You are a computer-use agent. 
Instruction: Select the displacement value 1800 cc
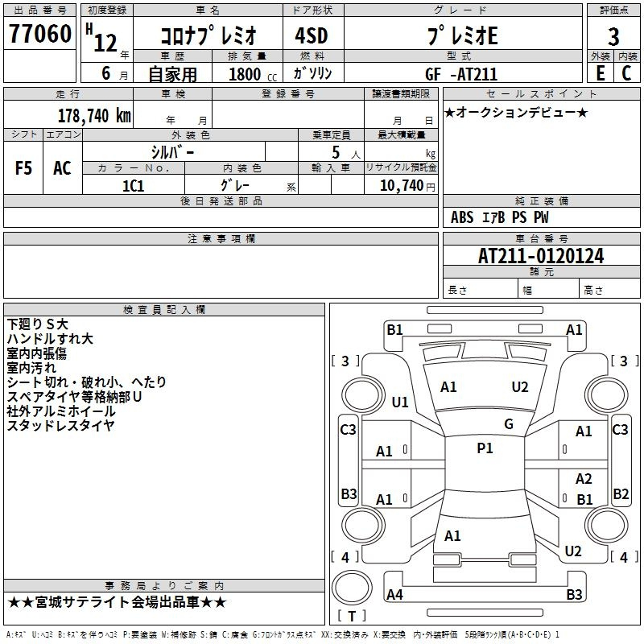pos(253,74)
